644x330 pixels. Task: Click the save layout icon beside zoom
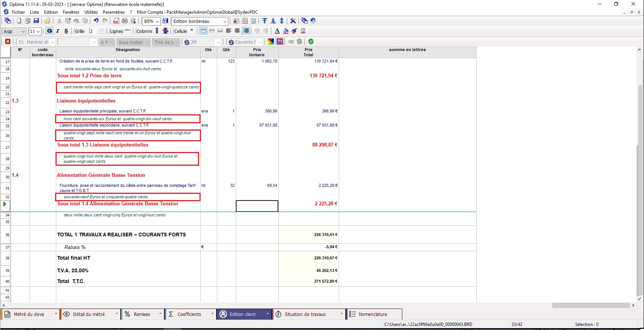(165, 21)
